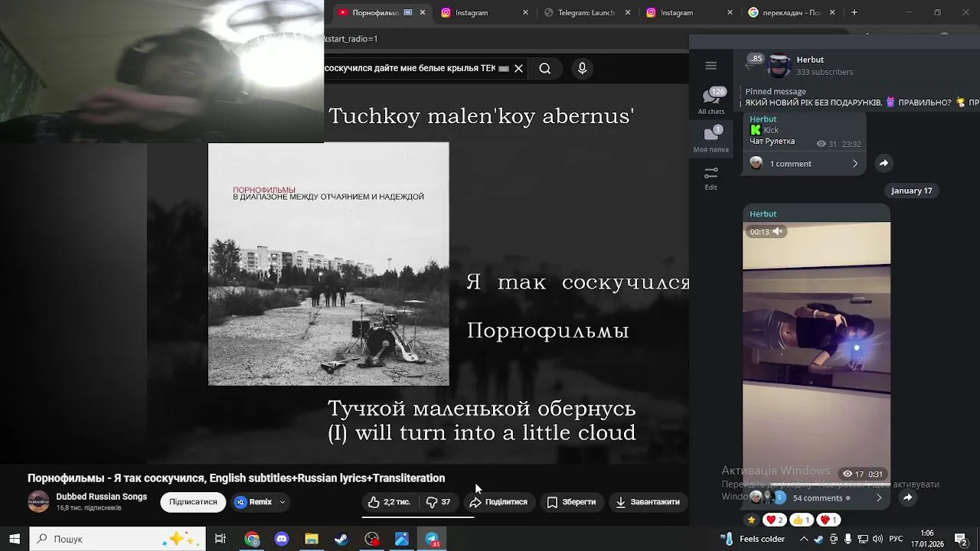Open Chrome from the taskbar
The image size is (980, 551).
tap(252, 539)
